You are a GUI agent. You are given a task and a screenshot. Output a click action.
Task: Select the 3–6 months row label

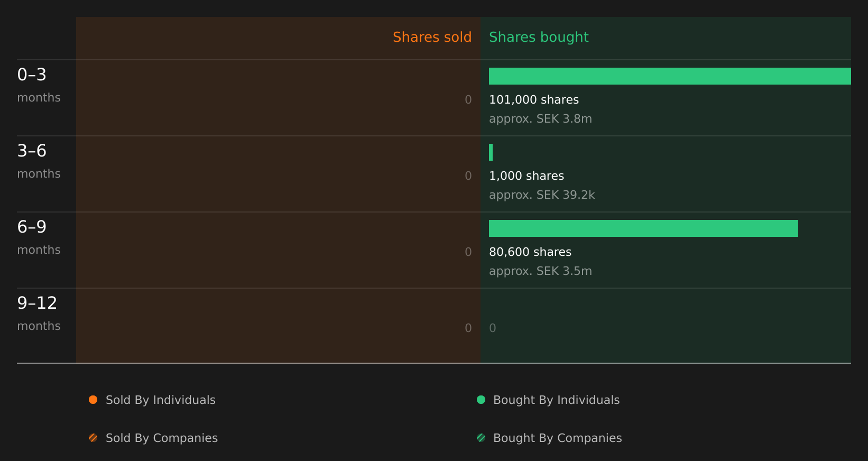[x=39, y=161]
